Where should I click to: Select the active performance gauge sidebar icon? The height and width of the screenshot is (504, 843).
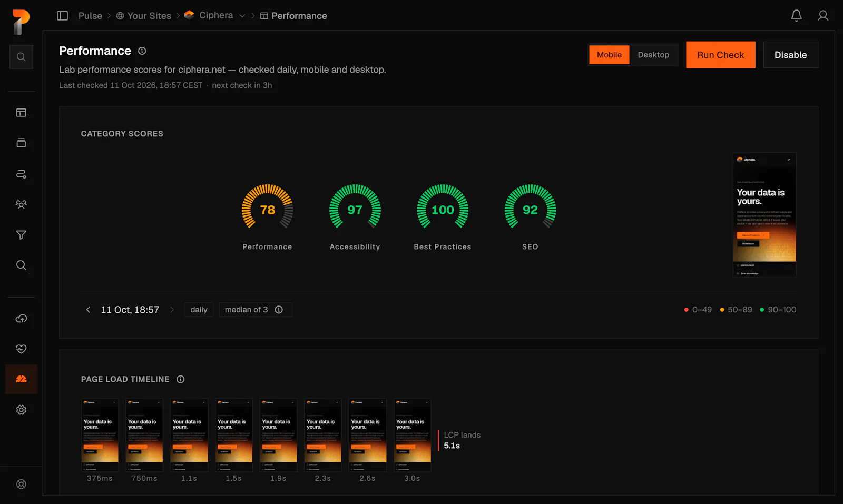point(21,379)
